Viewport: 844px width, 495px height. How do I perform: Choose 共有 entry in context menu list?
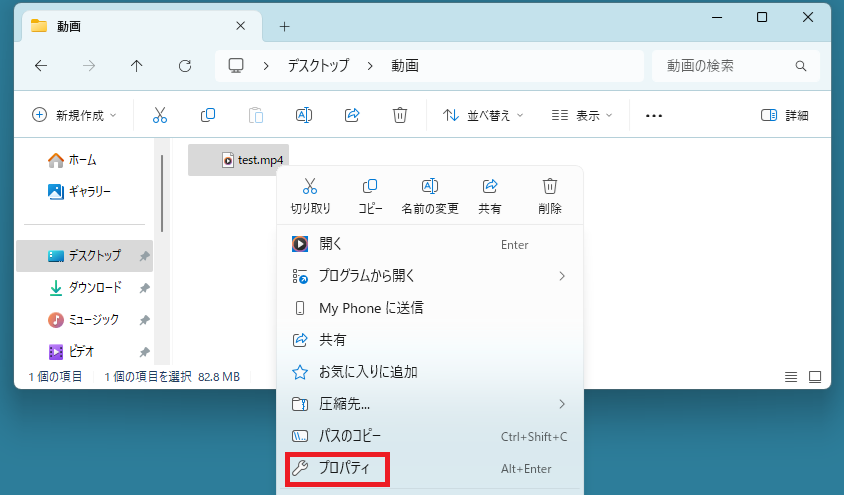[430, 340]
